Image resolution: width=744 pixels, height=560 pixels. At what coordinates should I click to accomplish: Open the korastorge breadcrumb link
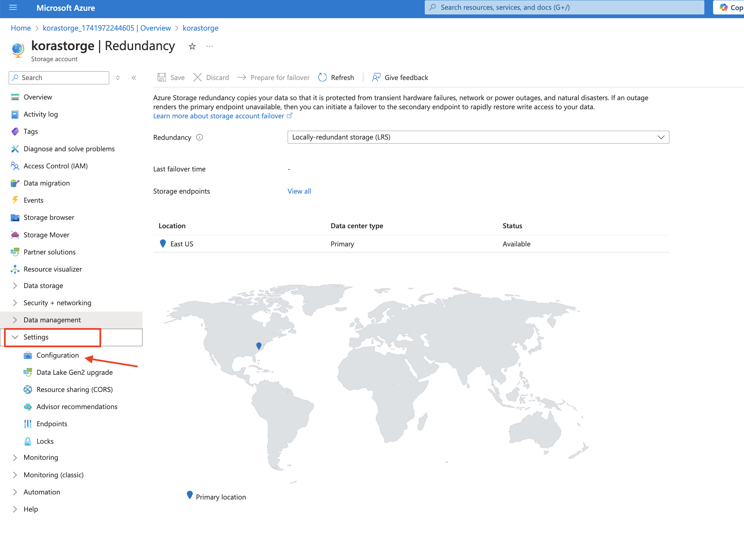tap(201, 28)
